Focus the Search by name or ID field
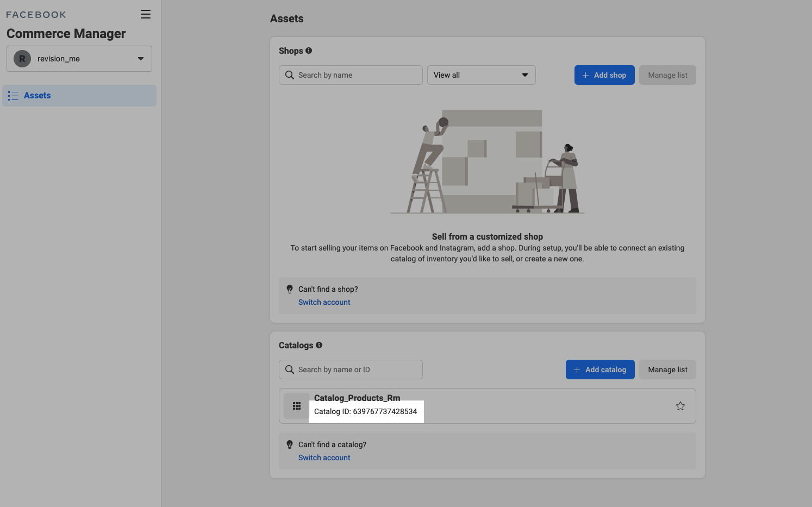 coord(359,370)
